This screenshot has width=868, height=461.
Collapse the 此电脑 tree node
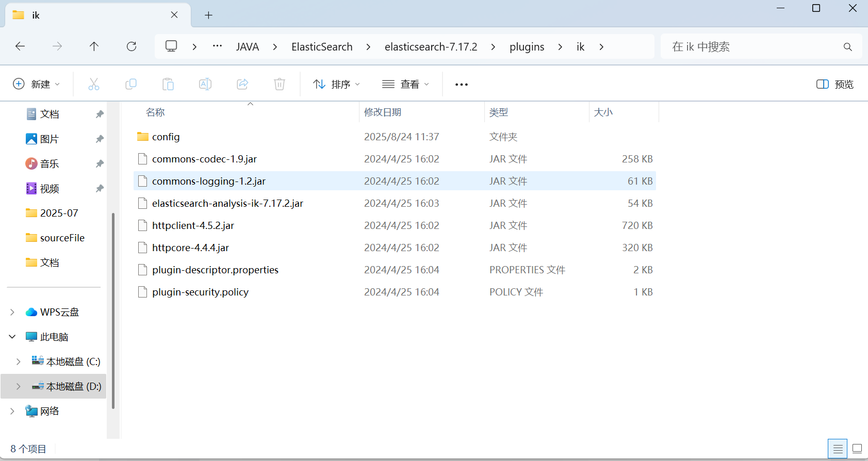[12, 337]
